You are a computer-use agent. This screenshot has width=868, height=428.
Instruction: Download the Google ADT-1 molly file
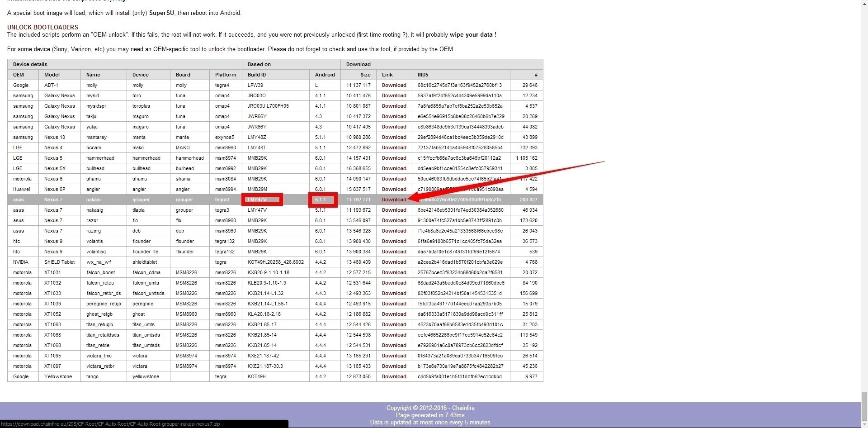coord(394,85)
